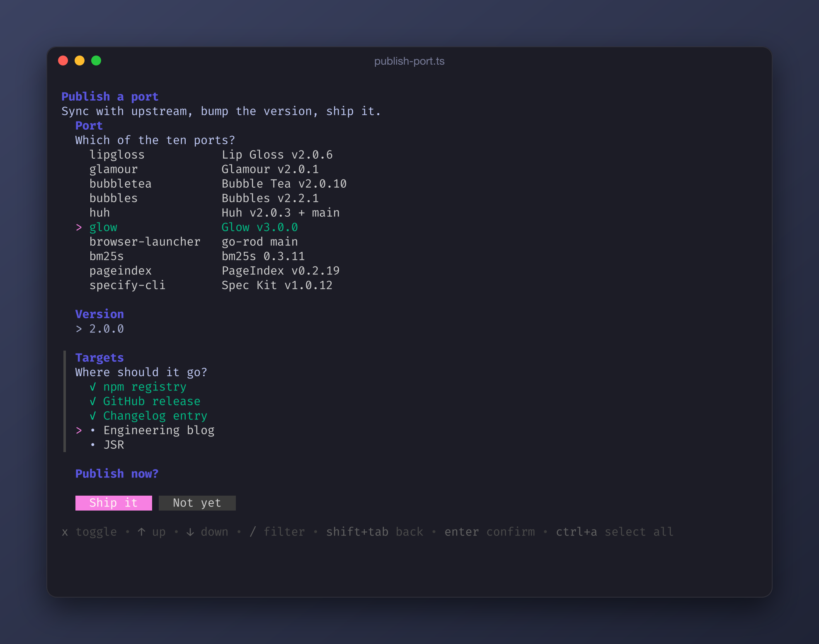Screen dimensions: 819x644
Task: Click the Port section heading
Action: pos(89,126)
